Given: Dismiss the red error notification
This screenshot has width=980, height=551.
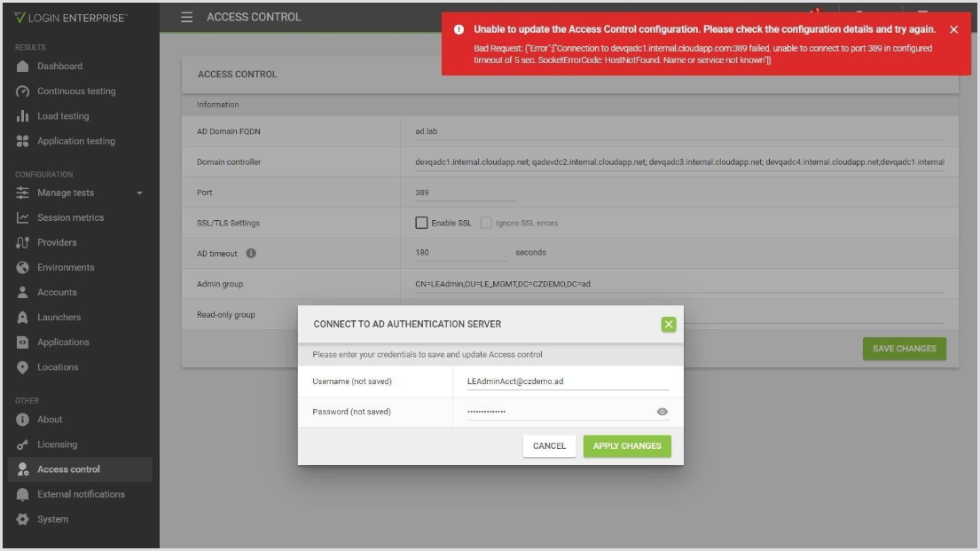Looking at the screenshot, I should [953, 29].
